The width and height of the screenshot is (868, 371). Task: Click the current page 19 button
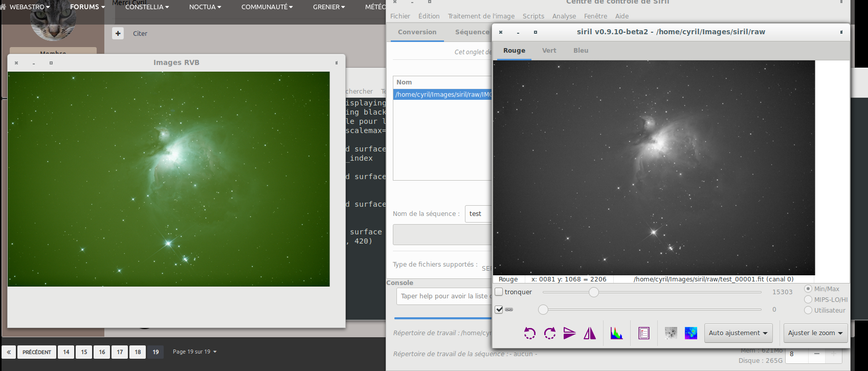[155, 352]
